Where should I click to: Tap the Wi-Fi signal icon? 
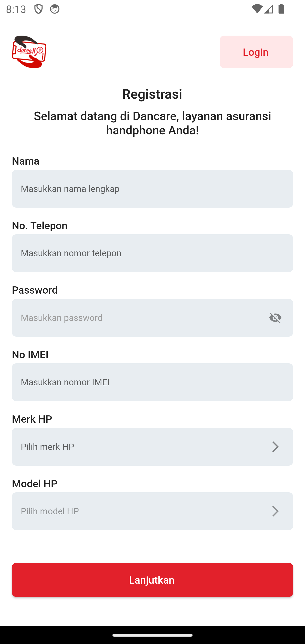(257, 9)
